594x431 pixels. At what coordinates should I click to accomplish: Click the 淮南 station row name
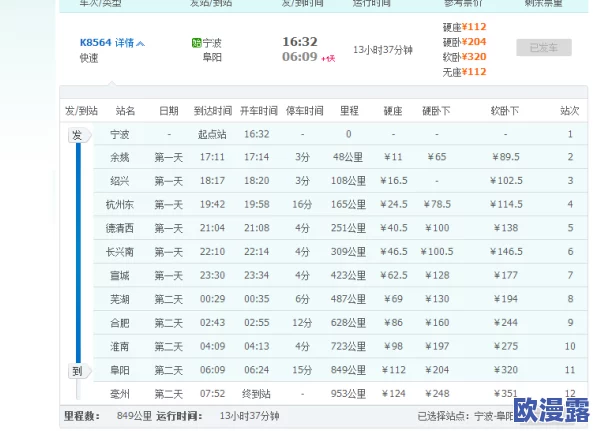pyautogui.click(x=120, y=347)
